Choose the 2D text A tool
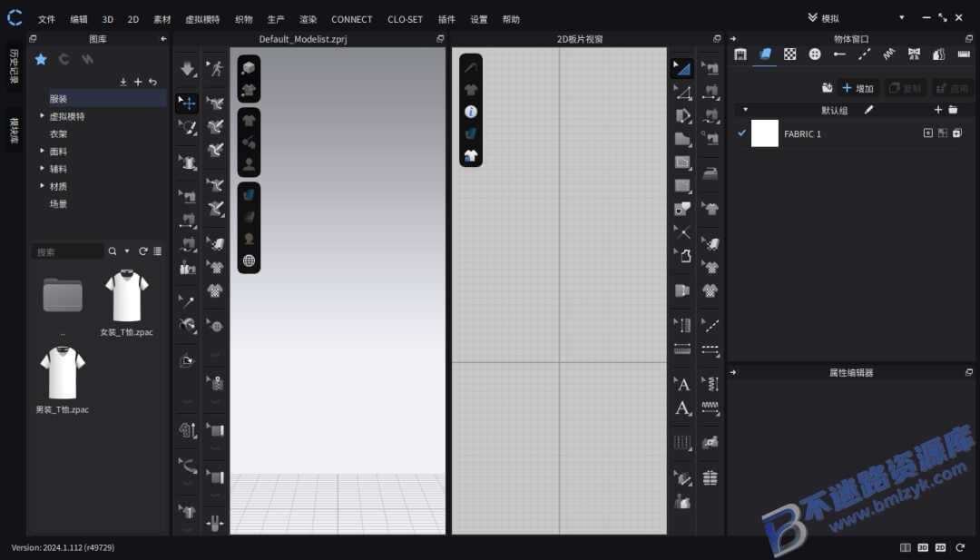This screenshot has height=560, width=980. (x=682, y=384)
